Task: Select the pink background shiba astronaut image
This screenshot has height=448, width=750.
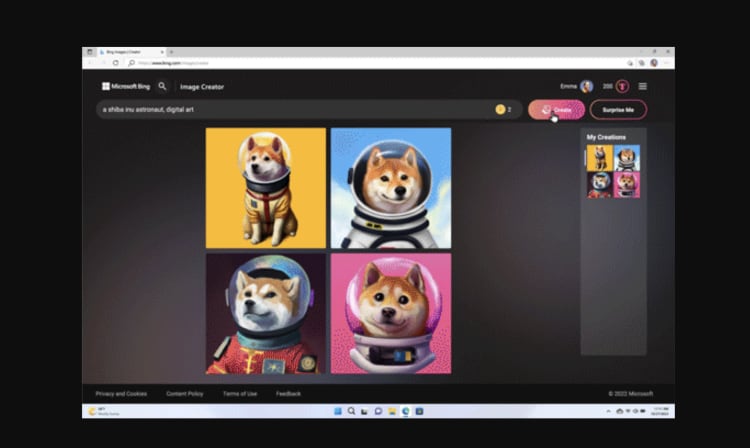Action: (x=391, y=313)
